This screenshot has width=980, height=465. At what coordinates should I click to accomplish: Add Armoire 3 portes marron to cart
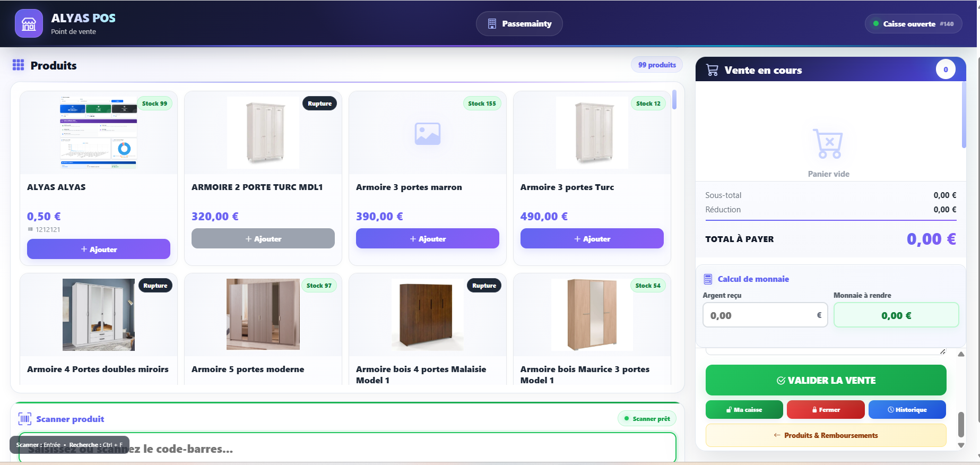pyautogui.click(x=428, y=238)
